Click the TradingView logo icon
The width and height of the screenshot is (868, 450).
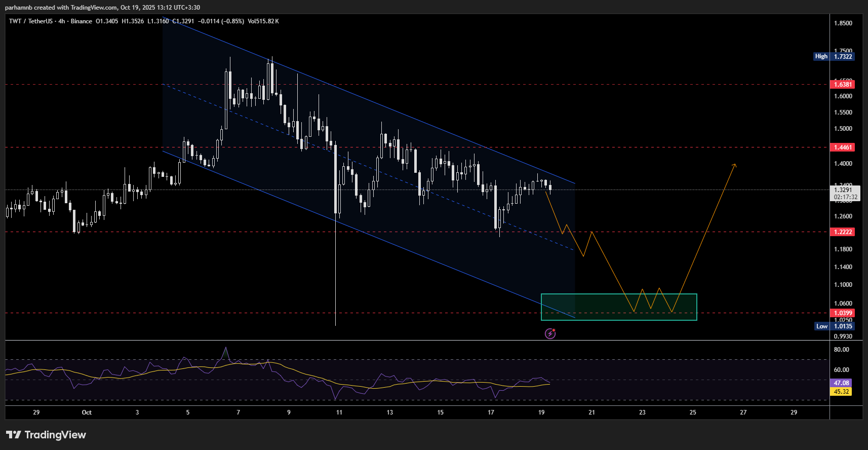pyautogui.click(x=14, y=435)
